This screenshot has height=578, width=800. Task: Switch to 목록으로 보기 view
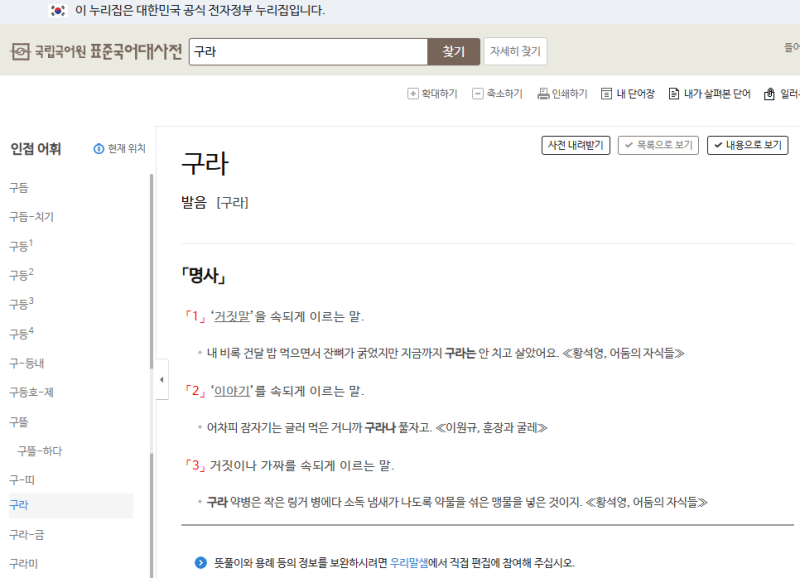point(658,145)
